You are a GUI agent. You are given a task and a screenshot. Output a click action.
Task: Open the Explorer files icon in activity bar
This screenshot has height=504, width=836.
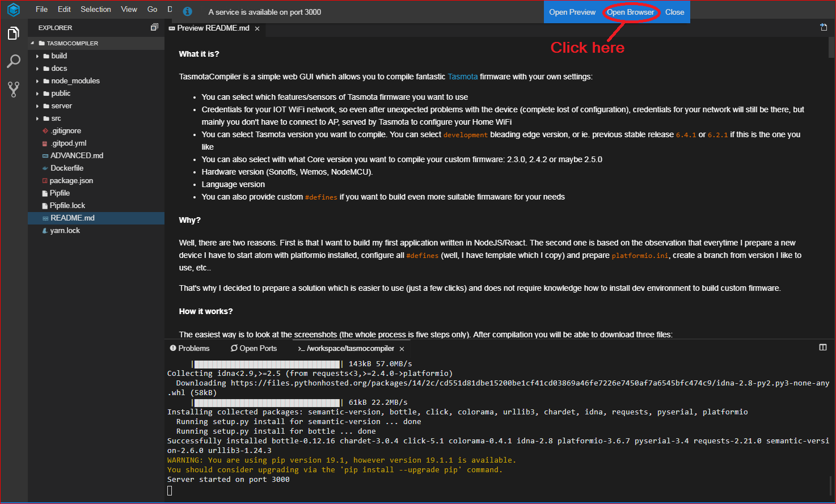pos(14,33)
